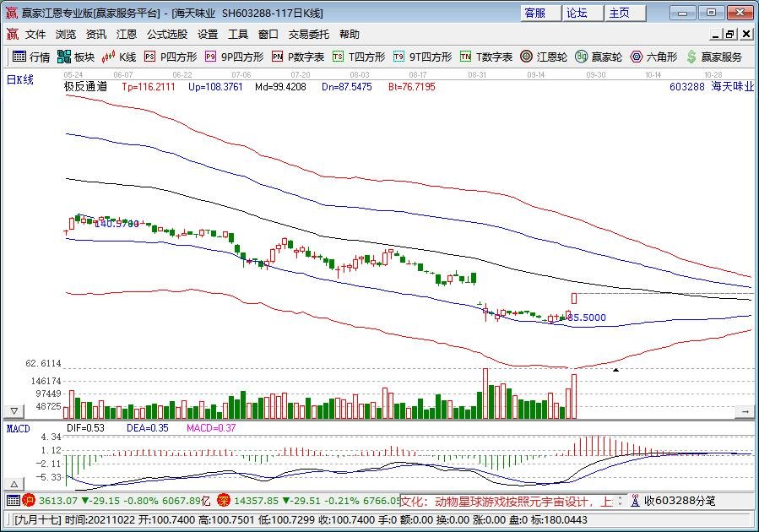Click the MACD=0.37 value

tap(211, 428)
